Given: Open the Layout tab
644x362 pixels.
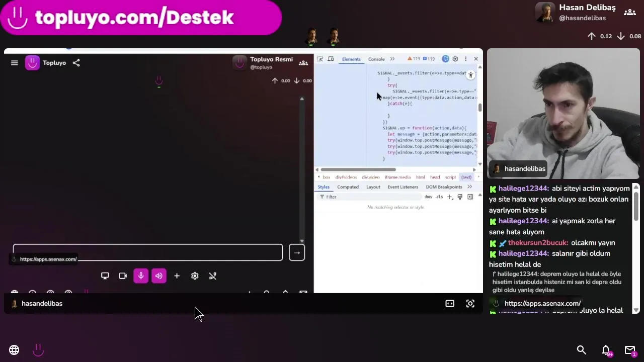Looking at the screenshot, I should pos(373,187).
